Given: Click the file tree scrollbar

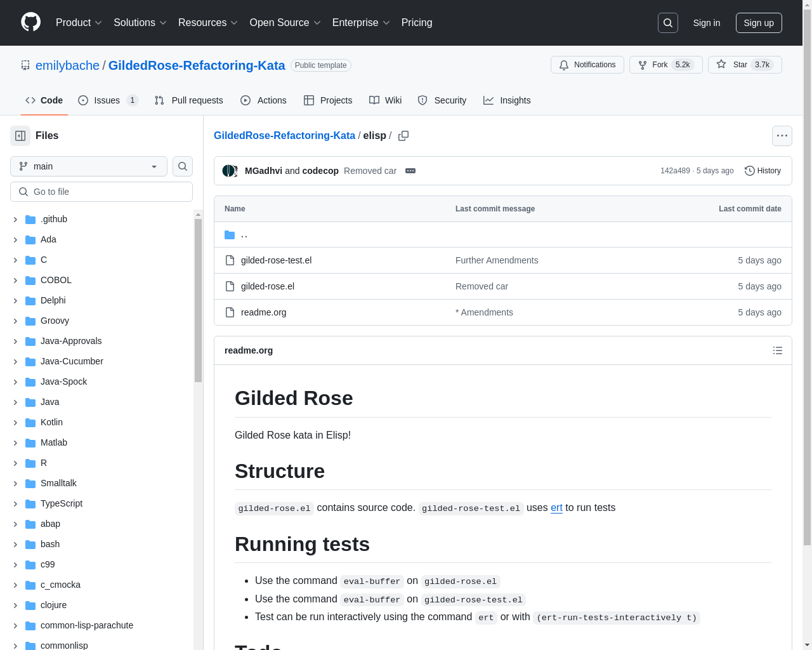Looking at the screenshot, I should [x=198, y=300].
